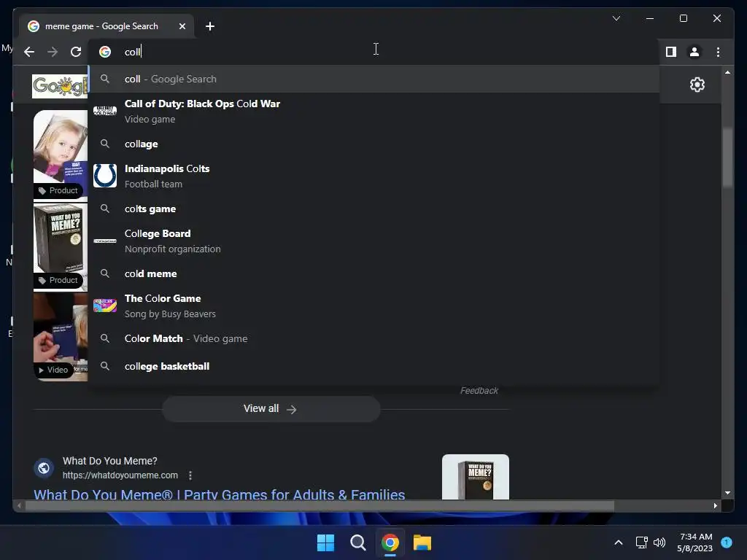Image resolution: width=747 pixels, height=560 pixels.
Task: Open a new browser tab
Action: pyautogui.click(x=210, y=26)
